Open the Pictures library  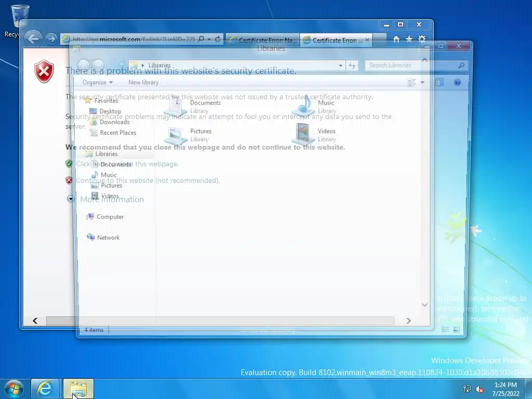(x=189, y=135)
